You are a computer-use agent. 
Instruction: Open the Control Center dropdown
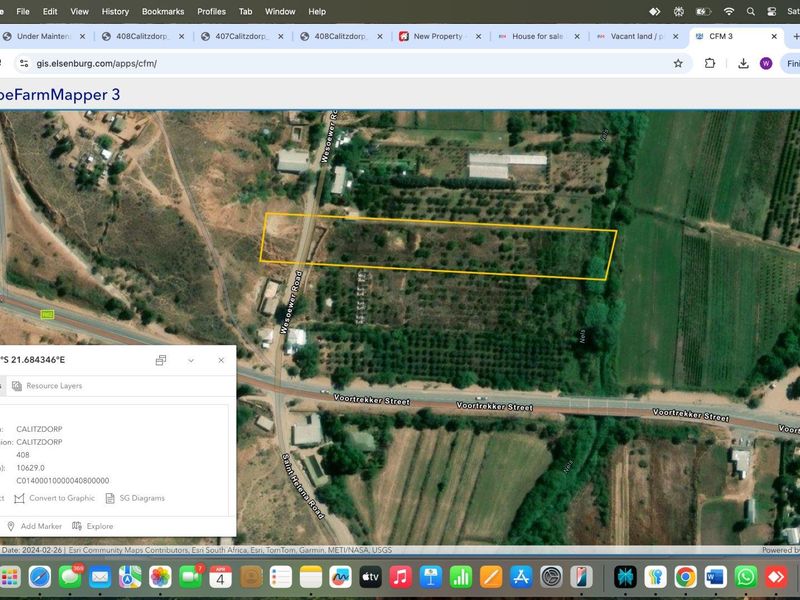(771, 12)
